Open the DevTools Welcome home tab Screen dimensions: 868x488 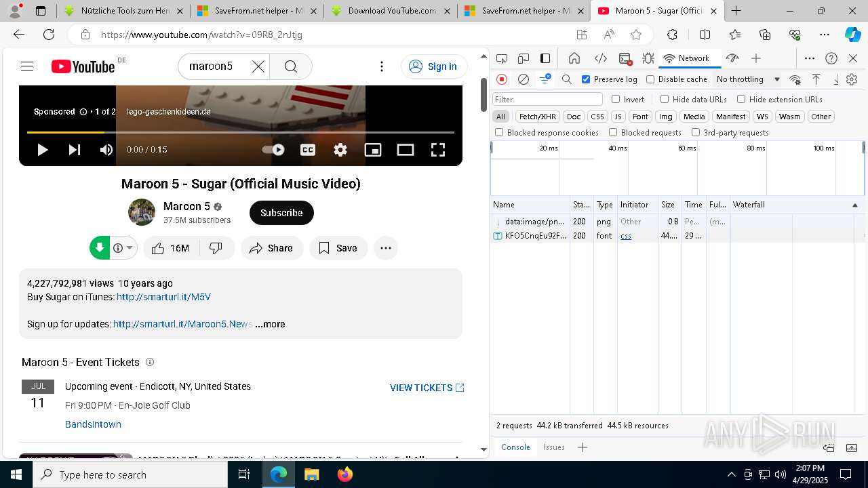(574, 58)
